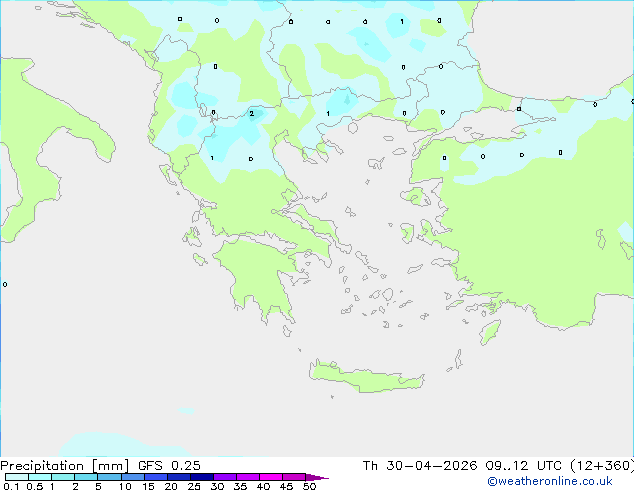The image size is (634, 490).
Task: Choose the 20–25 mm dark blue swatch
Action: coord(179,477)
